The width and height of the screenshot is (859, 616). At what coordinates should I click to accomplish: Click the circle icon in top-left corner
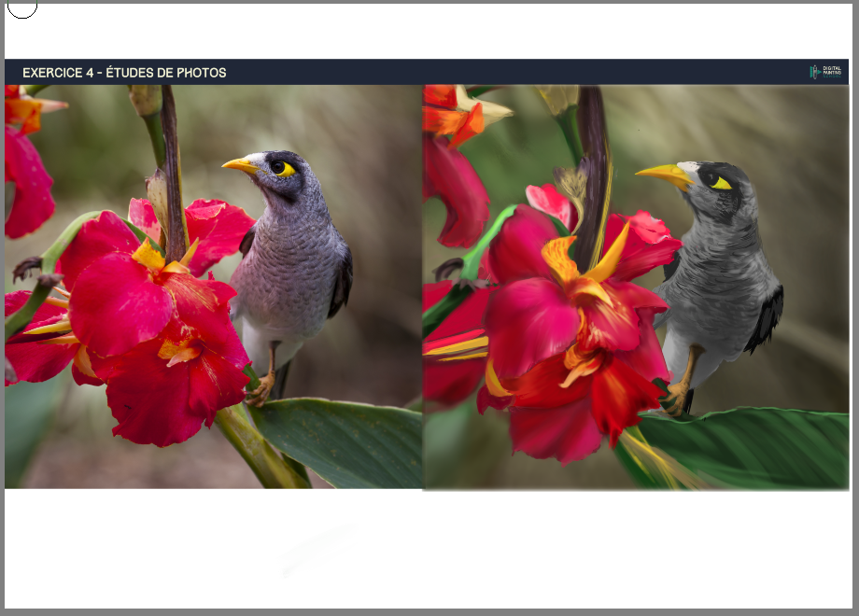coord(22,7)
